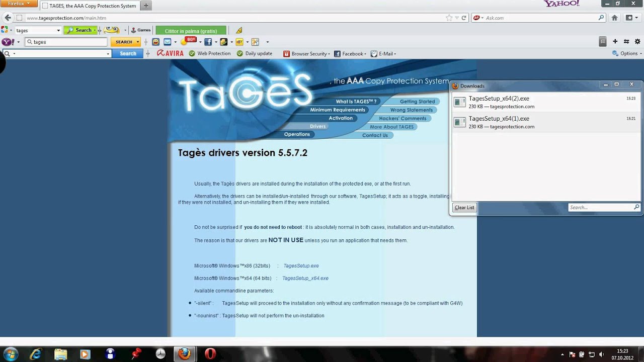Download TagesSetup.exe 32-bit link
644x362 pixels.
coord(301,265)
